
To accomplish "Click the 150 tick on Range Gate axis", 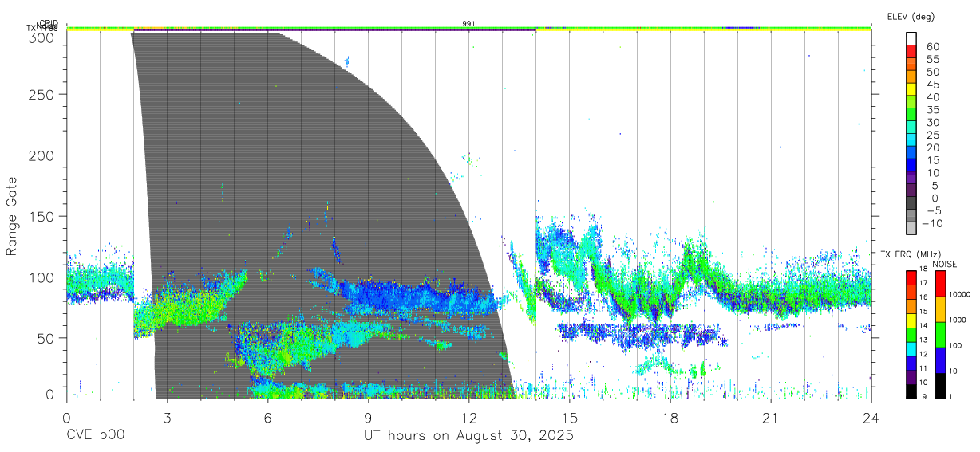I will (x=42, y=216).
